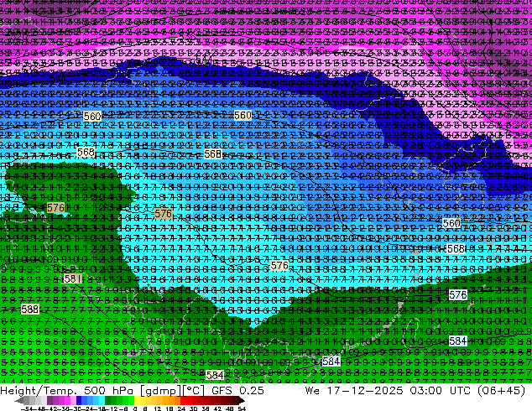Viewport: 532px width, 411px height.
Task: Click the dark maroon right arrow end of the color scale
Action: [x=242, y=401]
